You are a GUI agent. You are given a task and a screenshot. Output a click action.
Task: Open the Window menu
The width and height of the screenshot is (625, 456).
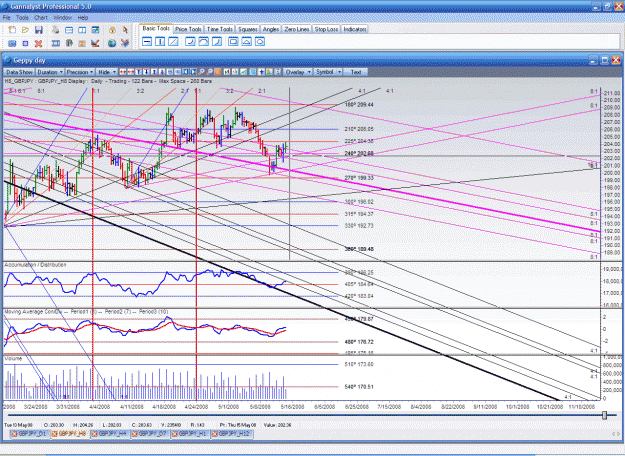click(x=63, y=18)
